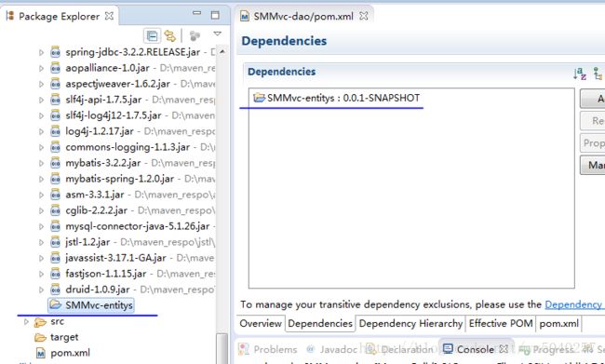Open the Javadoc view tab
This screenshot has width=605, height=364.
tap(332, 350)
